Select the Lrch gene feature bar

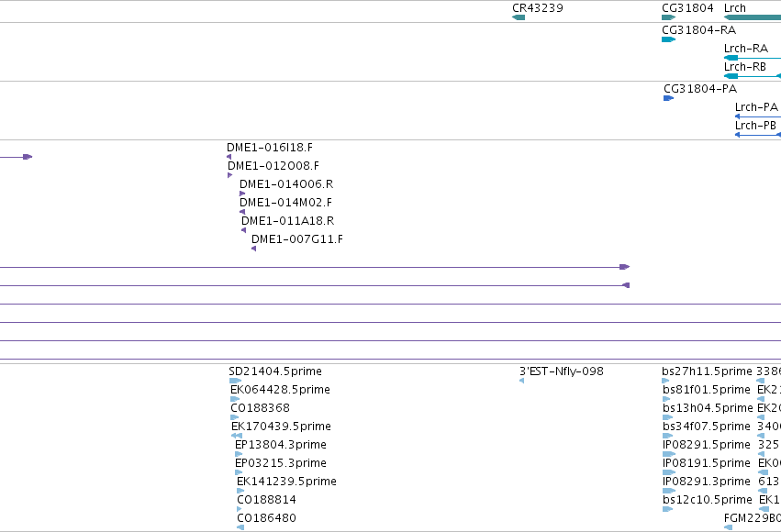(x=753, y=17)
